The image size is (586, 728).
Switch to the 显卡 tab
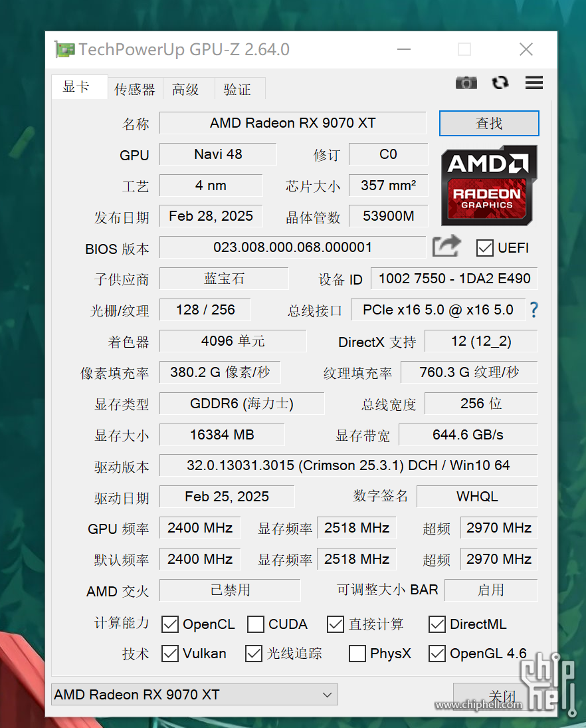79,87
